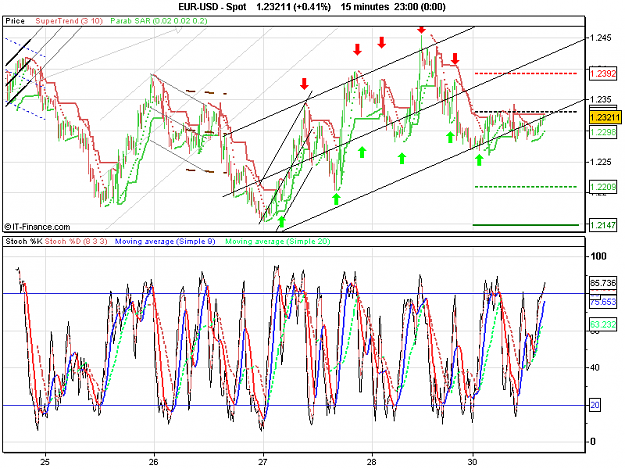Click the green 63.232 value tag
Image resolution: width=625 pixels, height=469 pixels.
[603, 324]
